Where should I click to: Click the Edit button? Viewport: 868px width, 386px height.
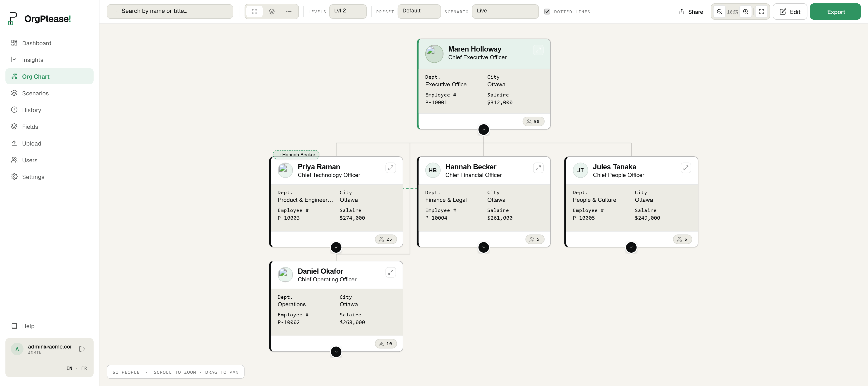point(790,12)
